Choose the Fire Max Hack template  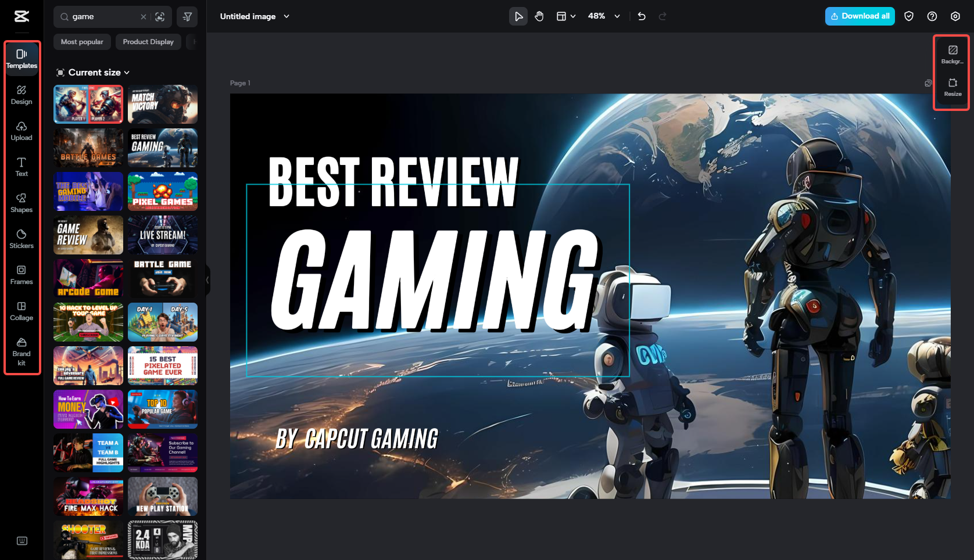tap(88, 497)
